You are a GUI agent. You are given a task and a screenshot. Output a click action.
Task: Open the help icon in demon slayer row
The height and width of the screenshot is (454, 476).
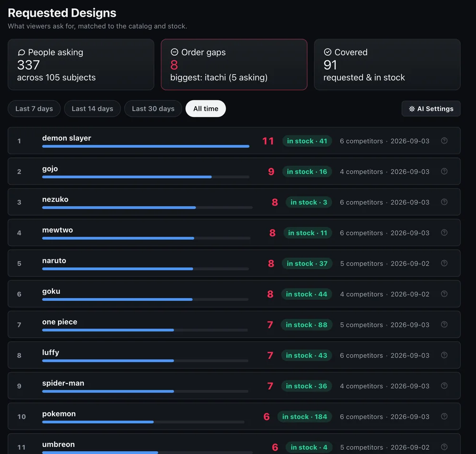click(x=444, y=140)
